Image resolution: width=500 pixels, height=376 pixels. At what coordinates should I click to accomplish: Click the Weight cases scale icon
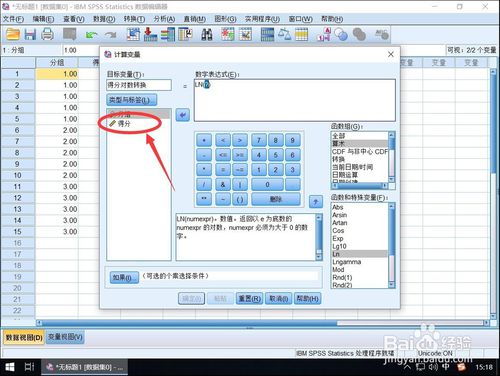click(x=284, y=34)
